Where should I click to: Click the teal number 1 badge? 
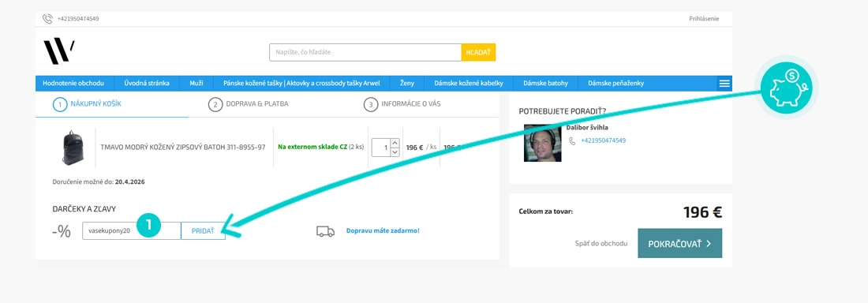[x=148, y=225]
